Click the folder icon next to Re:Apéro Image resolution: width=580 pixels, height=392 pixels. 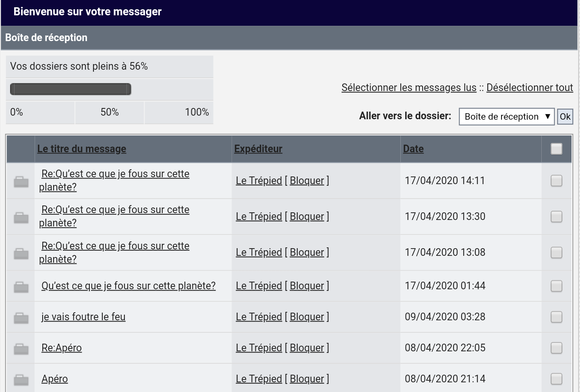coord(21,348)
